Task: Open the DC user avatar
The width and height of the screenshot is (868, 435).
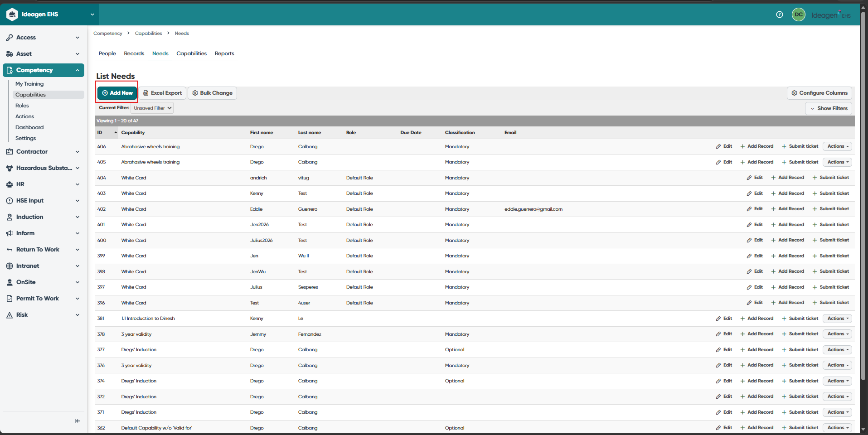Action: (x=798, y=14)
